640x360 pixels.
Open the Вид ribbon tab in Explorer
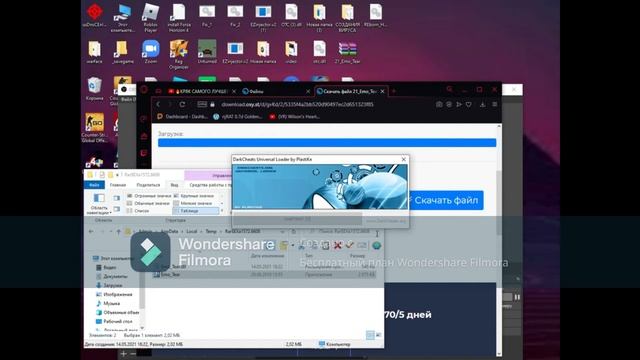point(174,185)
